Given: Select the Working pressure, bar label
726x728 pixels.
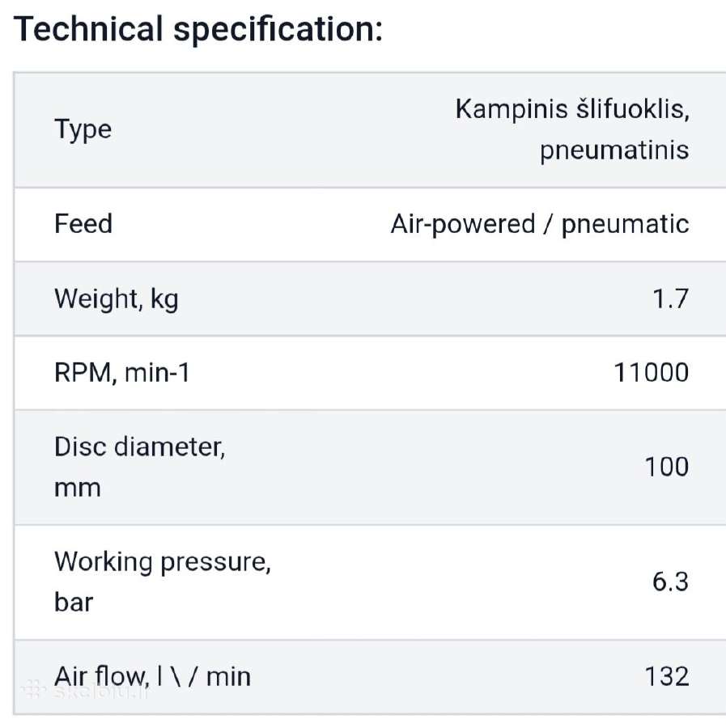Looking at the screenshot, I should tap(163, 582).
